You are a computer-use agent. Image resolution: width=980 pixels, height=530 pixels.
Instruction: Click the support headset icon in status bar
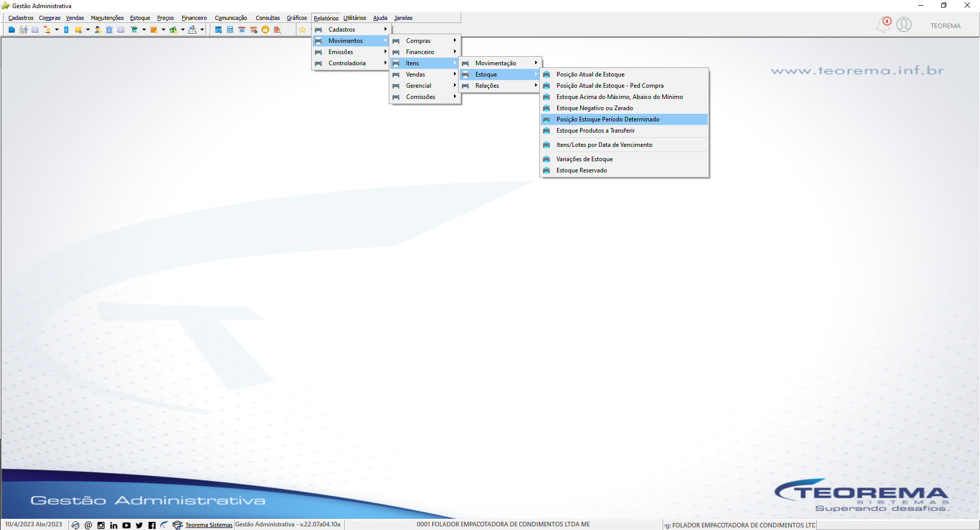pos(76,525)
